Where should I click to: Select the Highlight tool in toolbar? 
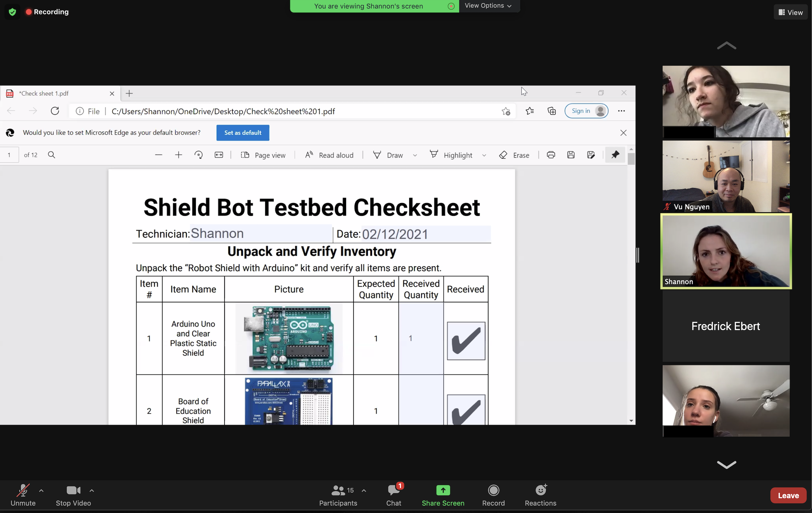click(x=458, y=154)
